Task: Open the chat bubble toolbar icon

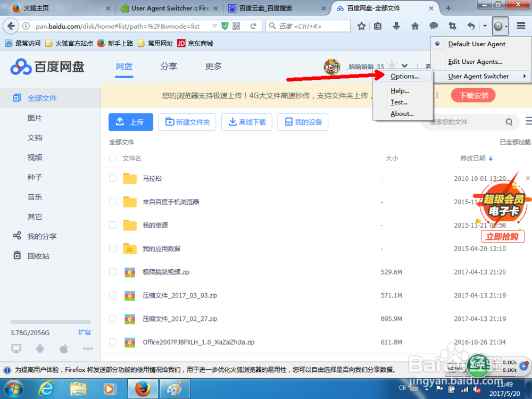Action: coord(433,26)
